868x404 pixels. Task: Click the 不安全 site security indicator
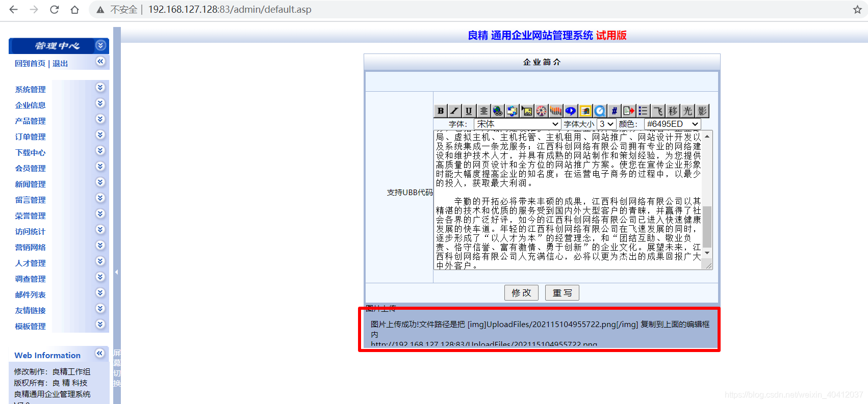pos(118,10)
